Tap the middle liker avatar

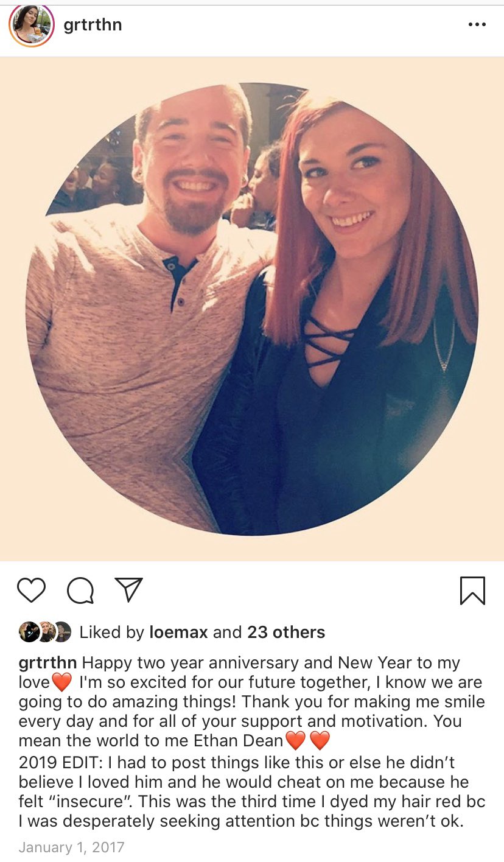point(45,632)
